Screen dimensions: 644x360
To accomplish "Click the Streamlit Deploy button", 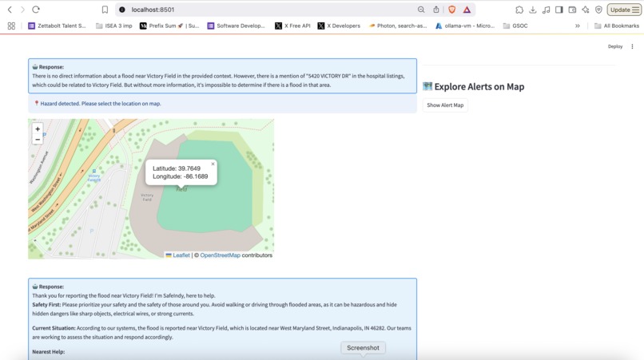I will tap(615, 46).
